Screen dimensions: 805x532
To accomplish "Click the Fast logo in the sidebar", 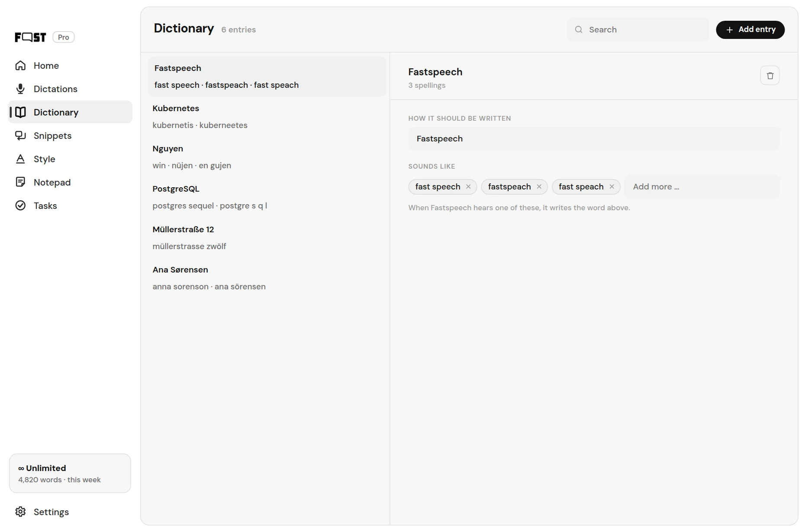I will (30, 37).
